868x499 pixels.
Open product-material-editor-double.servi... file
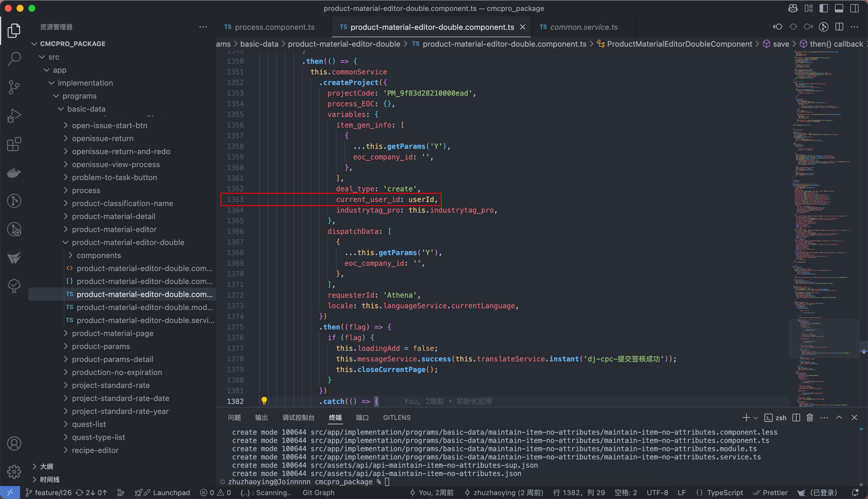(145, 320)
